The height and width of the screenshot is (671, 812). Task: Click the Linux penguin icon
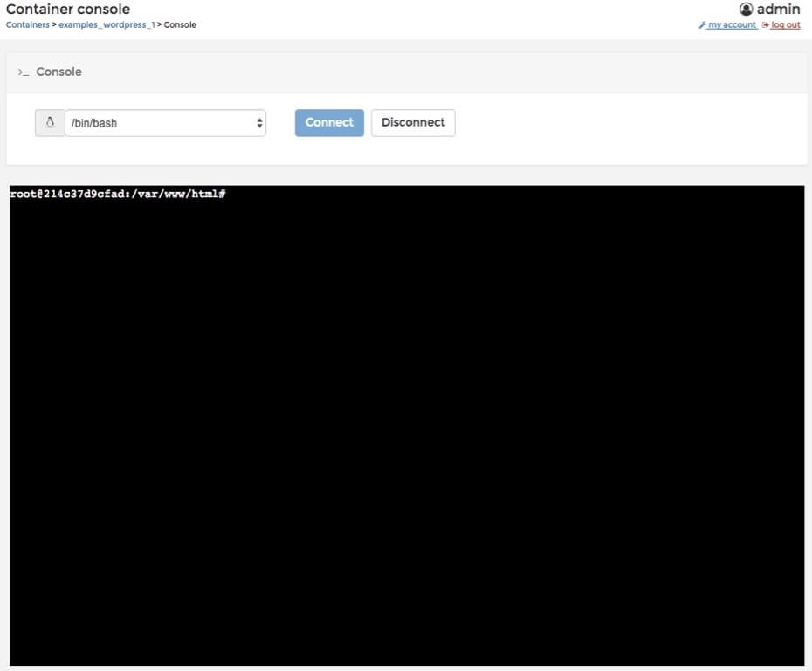click(x=50, y=123)
